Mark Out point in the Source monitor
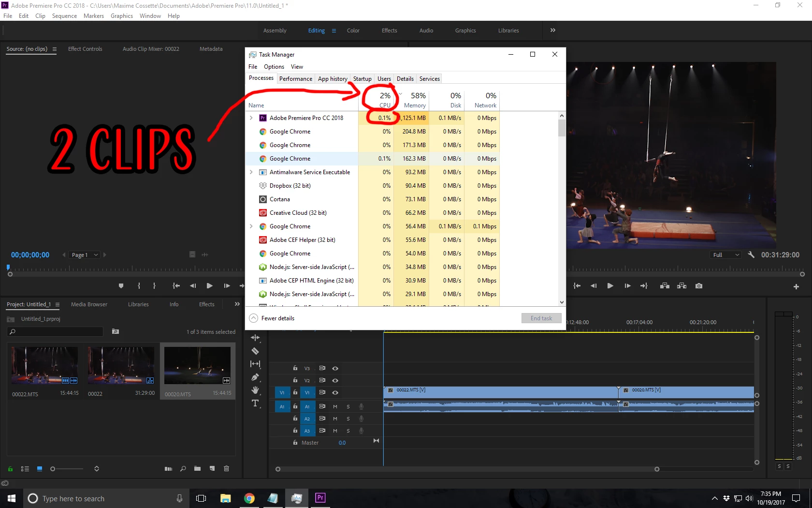812x508 pixels. point(155,286)
